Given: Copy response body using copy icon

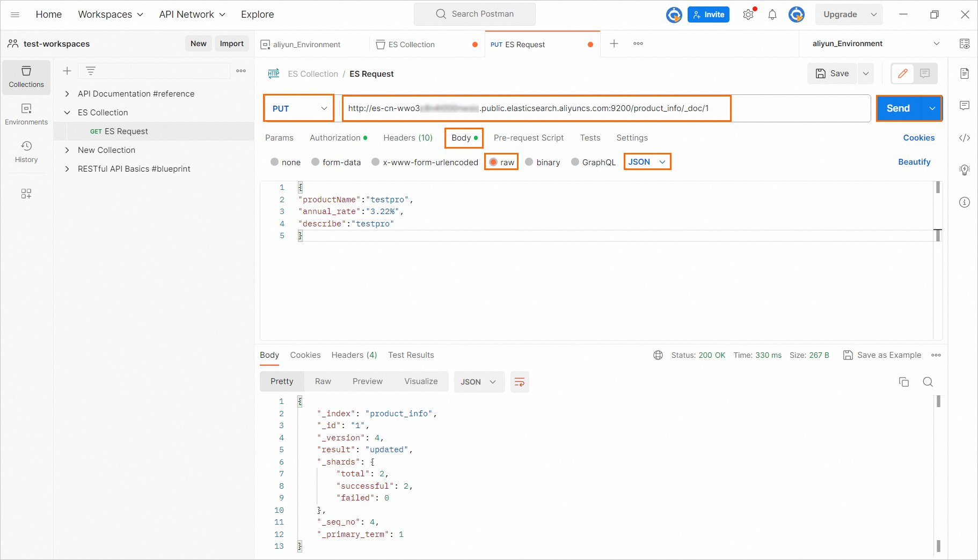Looking at the screenshot, I should point(903,382).
